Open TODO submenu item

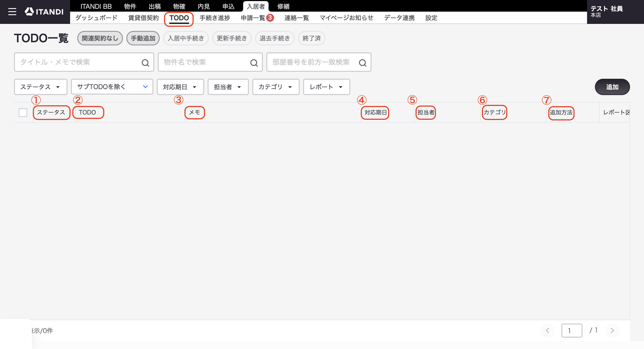pos(179,18)
